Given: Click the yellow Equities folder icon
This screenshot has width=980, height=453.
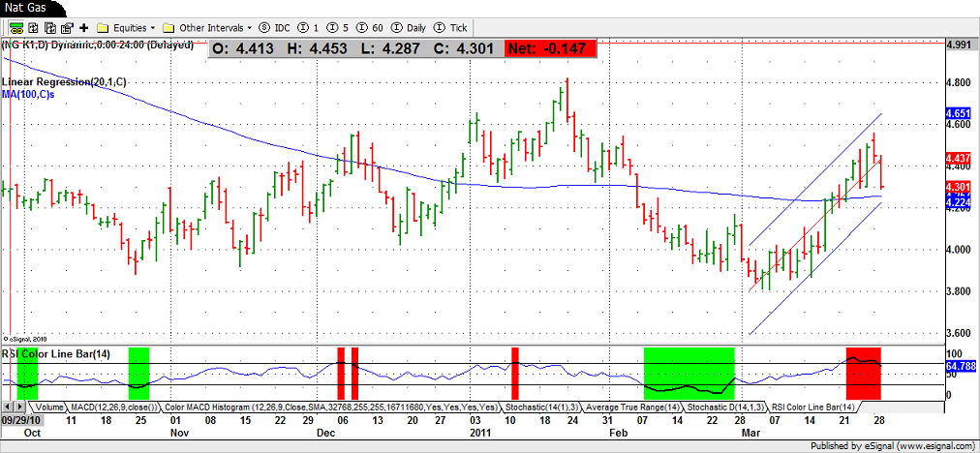Looking at the screenshot, I should (x=102, y=27).
